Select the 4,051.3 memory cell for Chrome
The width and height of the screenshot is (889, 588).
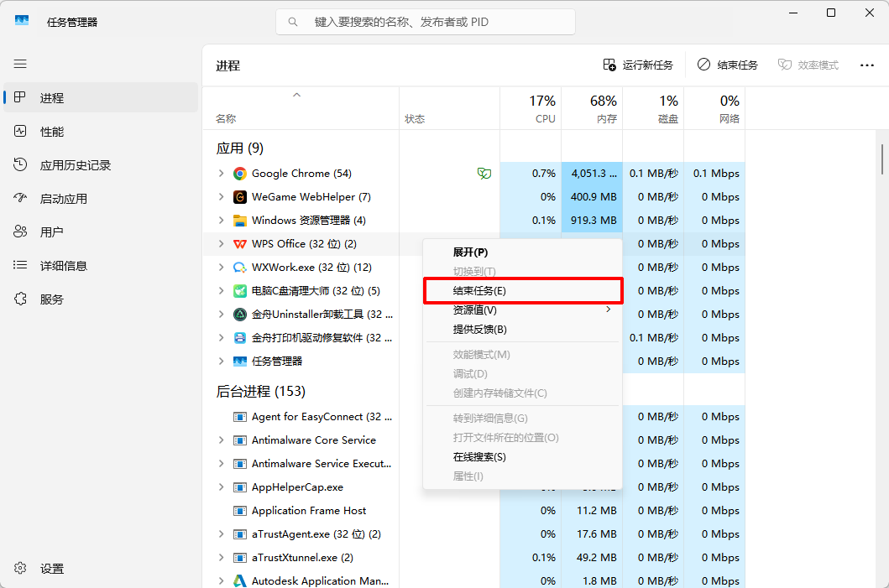click(592, 174)
